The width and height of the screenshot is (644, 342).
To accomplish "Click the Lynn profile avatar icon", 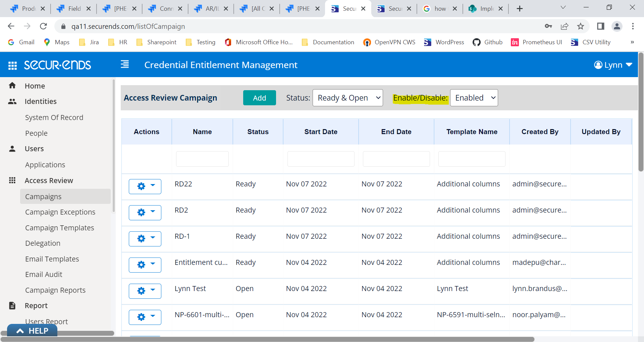I will click(x=598, y=65).
